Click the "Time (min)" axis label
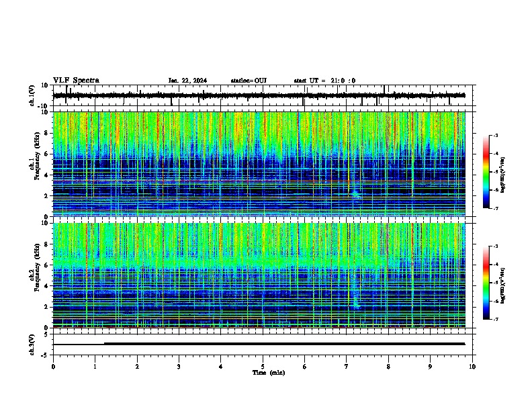This screenshot has width=532, height=411. (269, 373)
